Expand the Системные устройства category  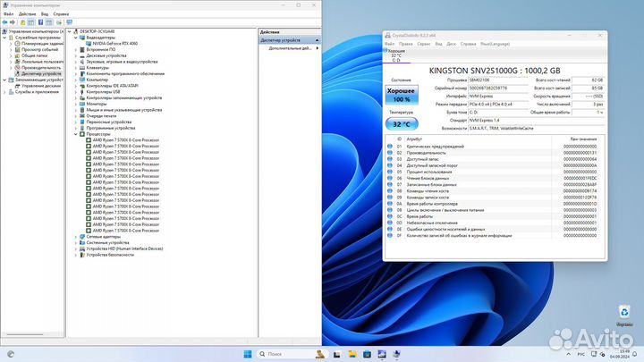[x=76, y=242]
